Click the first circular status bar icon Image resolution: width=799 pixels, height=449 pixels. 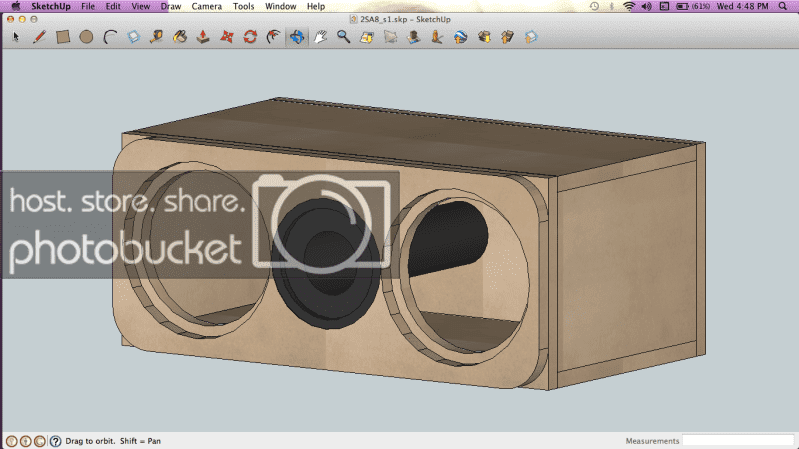pyautogui.click(x=11, y=441)
